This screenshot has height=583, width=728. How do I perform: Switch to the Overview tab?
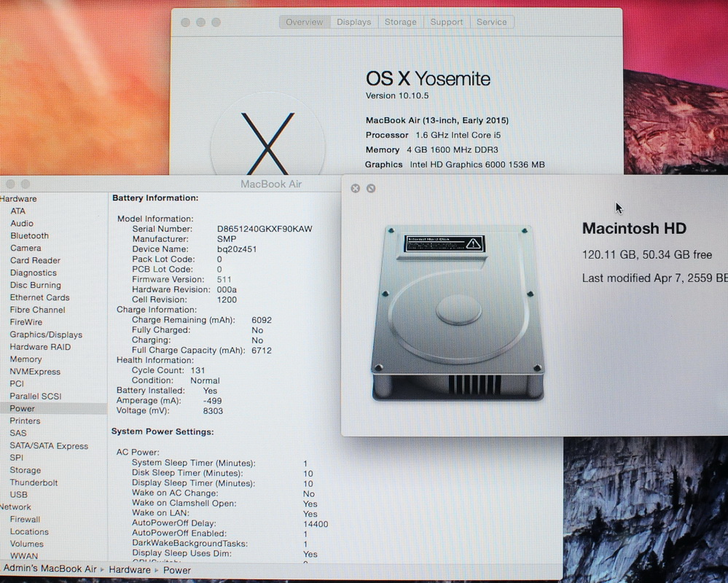[305, 22]
